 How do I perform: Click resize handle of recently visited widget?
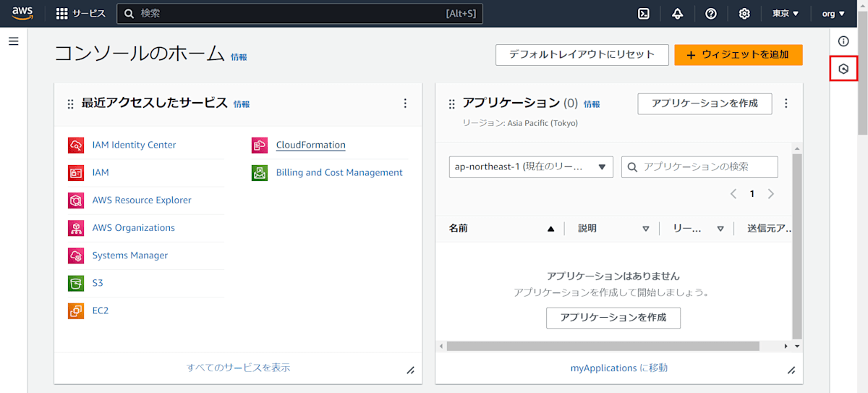pos(410,370)
